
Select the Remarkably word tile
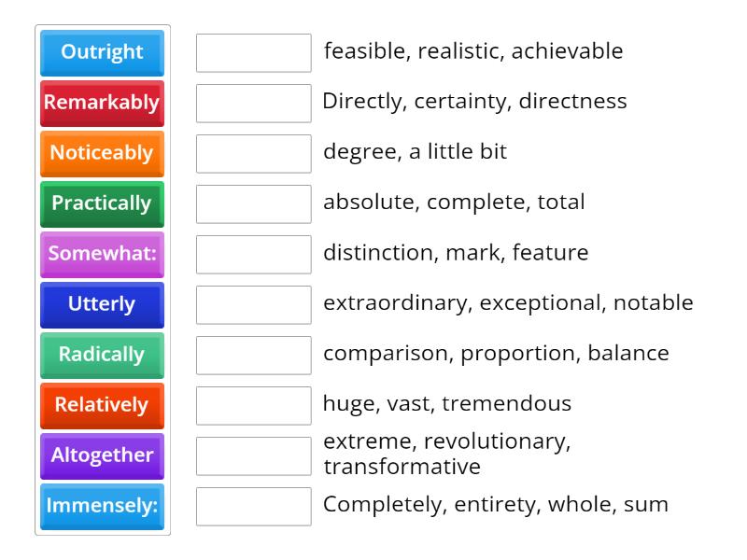coord(101,104)
